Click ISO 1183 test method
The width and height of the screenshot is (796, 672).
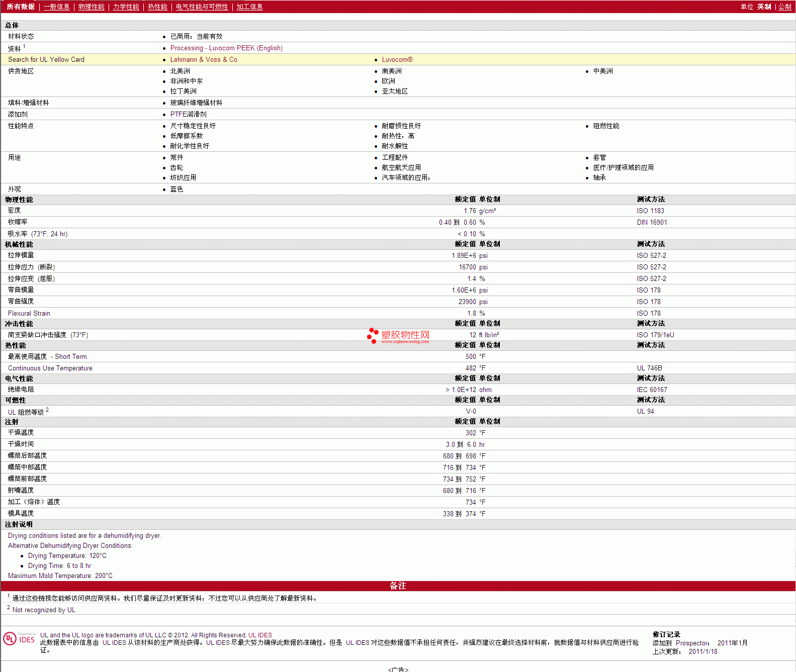pos(650,211)
